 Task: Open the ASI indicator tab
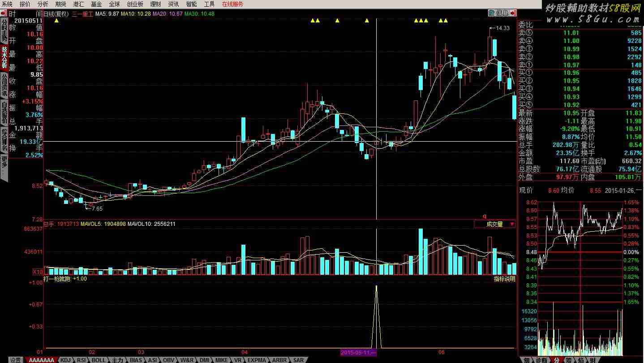(x=153, y=360)
